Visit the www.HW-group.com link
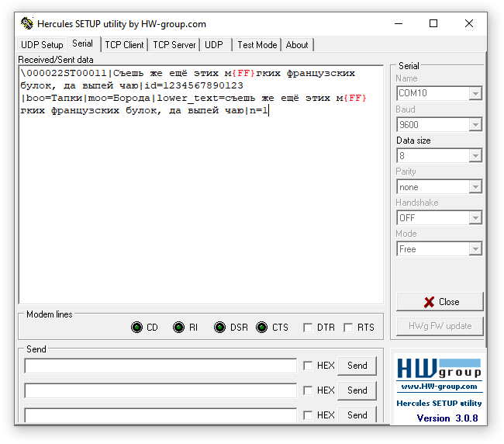 439,387
